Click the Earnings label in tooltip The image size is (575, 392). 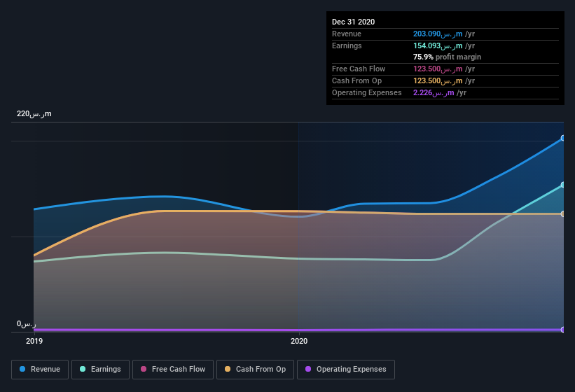pos(347,45)
